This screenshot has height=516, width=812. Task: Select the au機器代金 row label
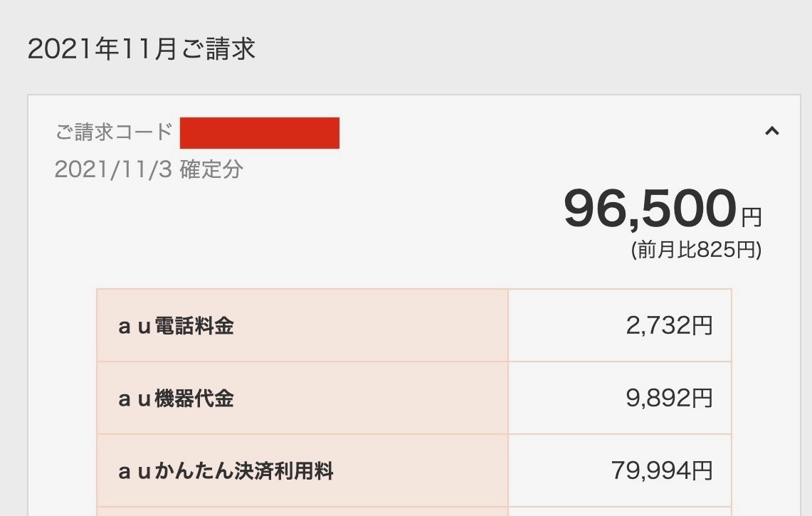(176, 399)
